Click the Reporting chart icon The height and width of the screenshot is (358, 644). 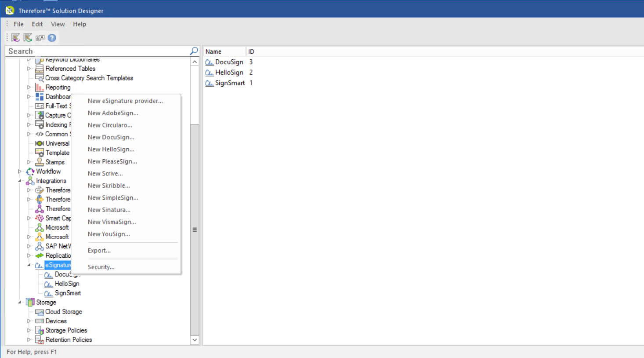point(40,87)
